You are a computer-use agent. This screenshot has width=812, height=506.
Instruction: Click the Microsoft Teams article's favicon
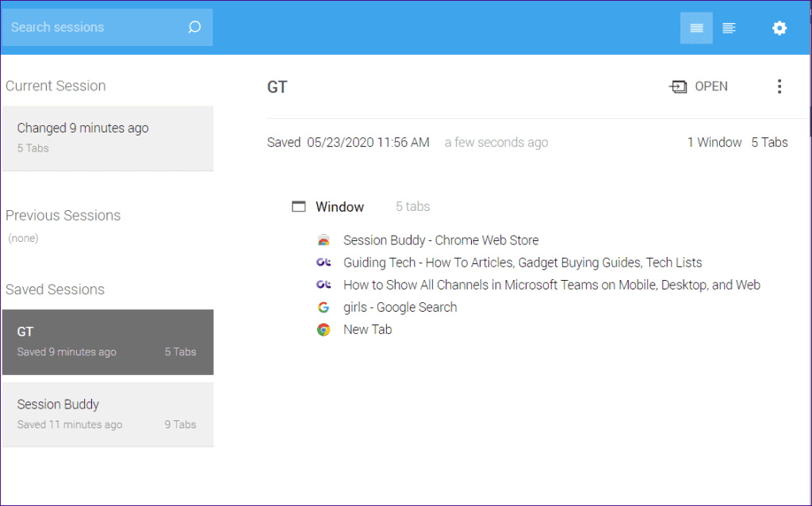tap(324, 285)
